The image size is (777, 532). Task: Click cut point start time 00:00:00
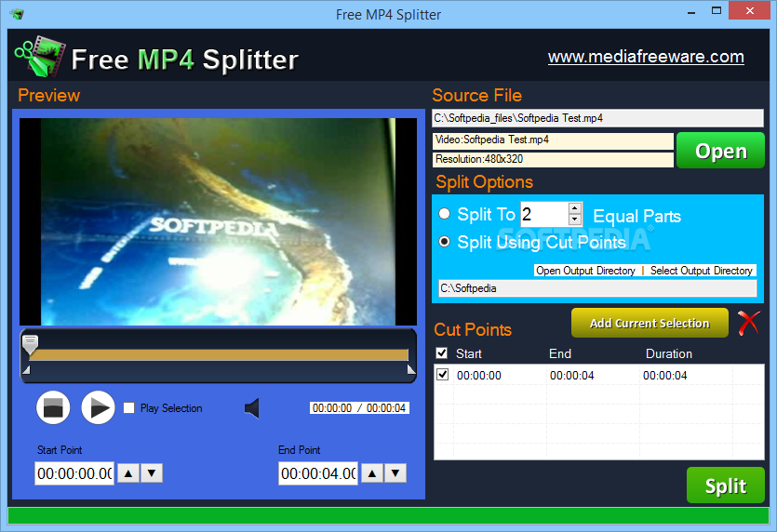click(478, 376)
